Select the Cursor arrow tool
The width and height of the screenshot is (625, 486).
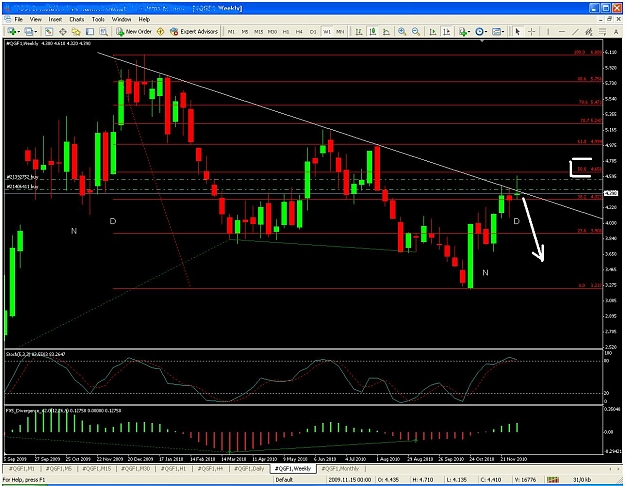click(517, 31)
